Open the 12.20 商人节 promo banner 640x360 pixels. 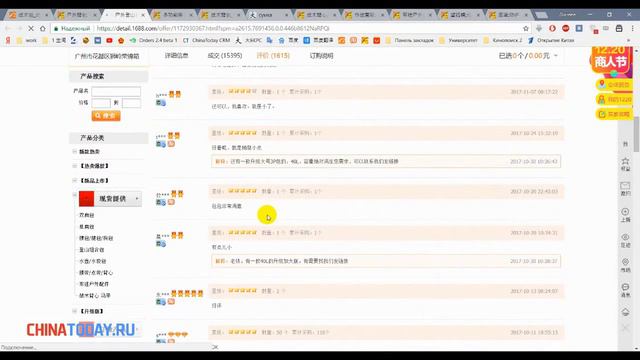point(611,60)
